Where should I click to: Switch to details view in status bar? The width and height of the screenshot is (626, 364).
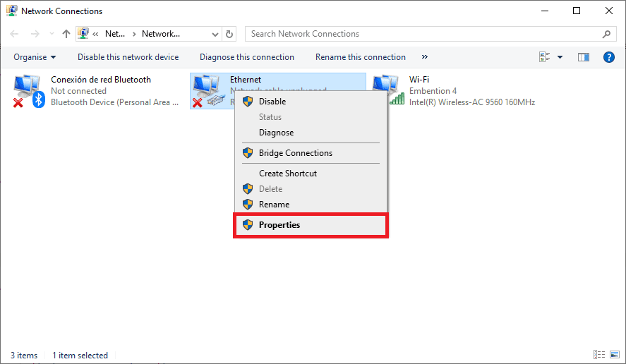coord(599,355)
